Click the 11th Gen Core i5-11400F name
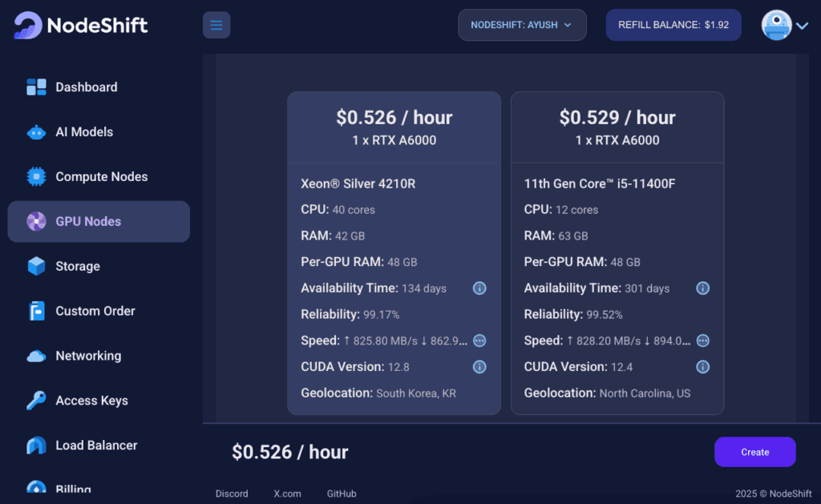The width and height of the screenshot is (821, 504). (x=600, y=183)
